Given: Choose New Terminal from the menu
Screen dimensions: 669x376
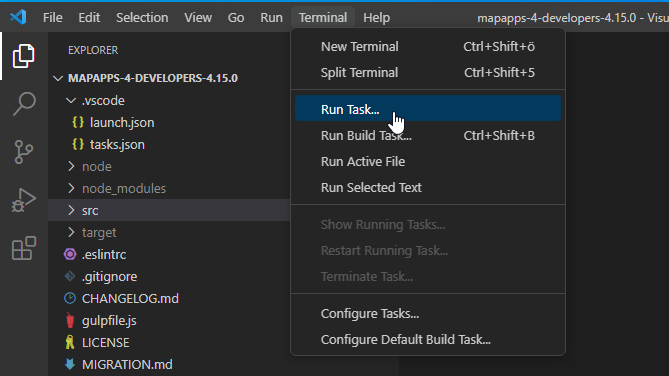Looking at the screenshot, I should pos(428,47).
